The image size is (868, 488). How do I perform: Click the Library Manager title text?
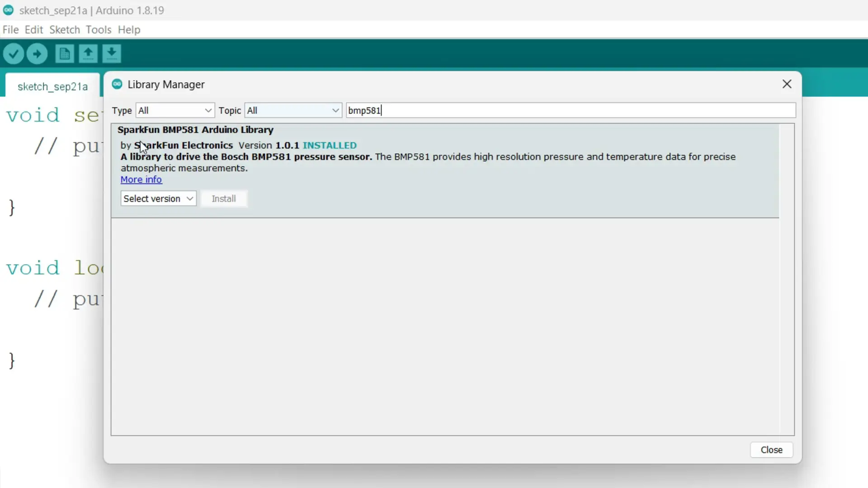pos(166,84)
